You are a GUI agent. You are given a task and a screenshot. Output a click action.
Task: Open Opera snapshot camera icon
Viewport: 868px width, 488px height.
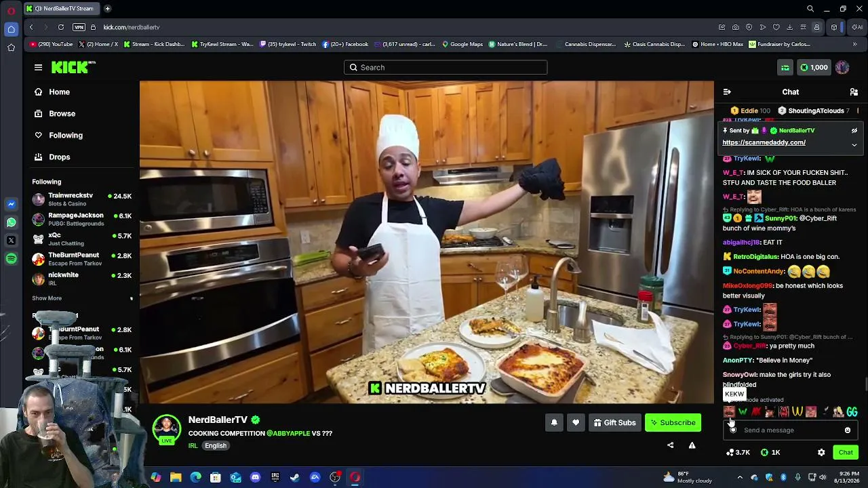click(736, 27)
